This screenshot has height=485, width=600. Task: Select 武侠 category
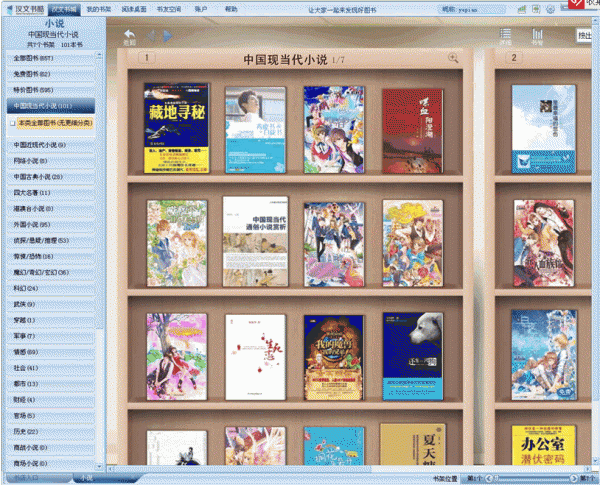tap(51, 304)
